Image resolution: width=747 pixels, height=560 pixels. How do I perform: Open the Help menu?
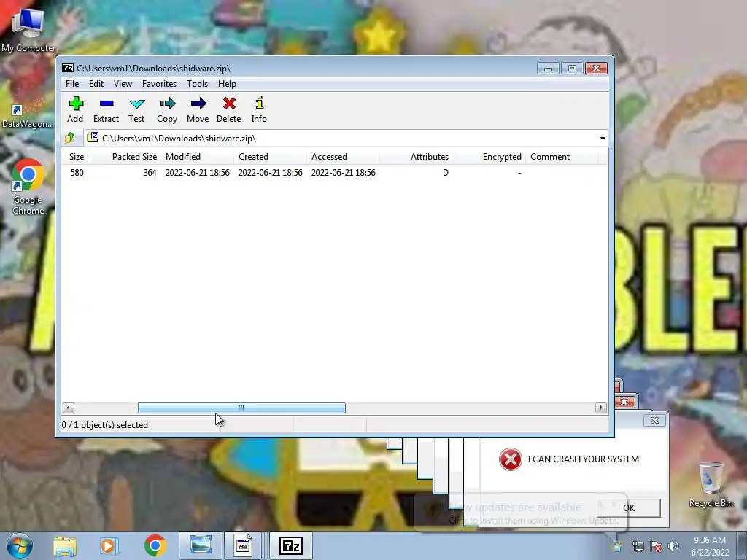[228, 84]
